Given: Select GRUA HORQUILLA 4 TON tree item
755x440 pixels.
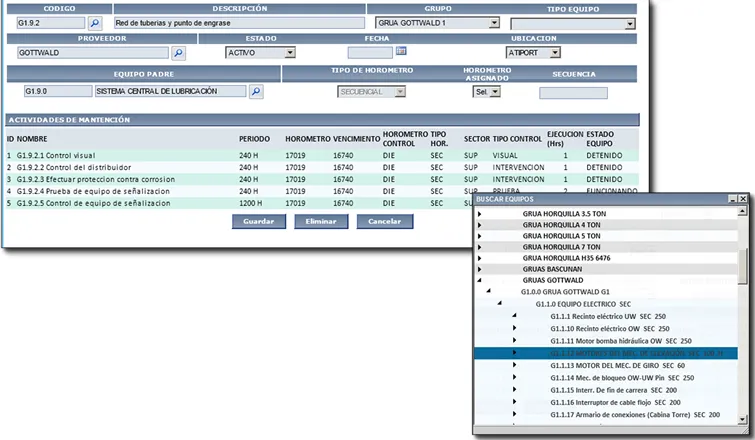Looking at the screenshot, I should [561, 225].
